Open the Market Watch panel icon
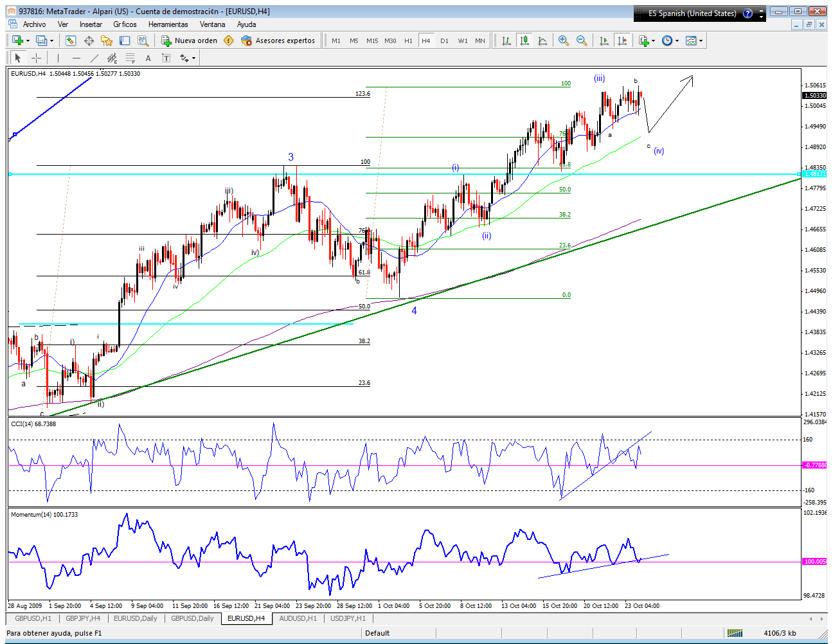This screenshot has width=833, height=644. tap(71, 40)
